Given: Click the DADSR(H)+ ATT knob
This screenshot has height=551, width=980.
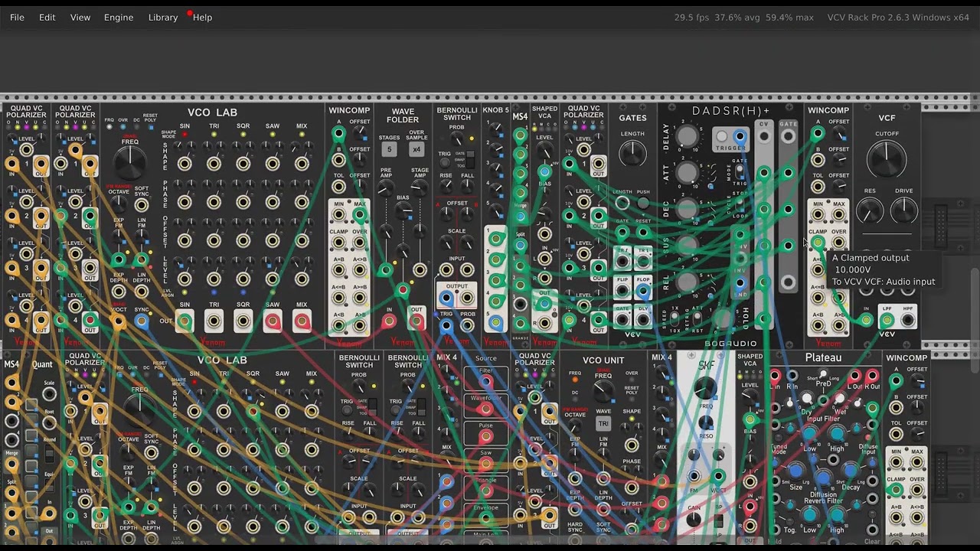Looking at the screenshot, I should [688, 173].
